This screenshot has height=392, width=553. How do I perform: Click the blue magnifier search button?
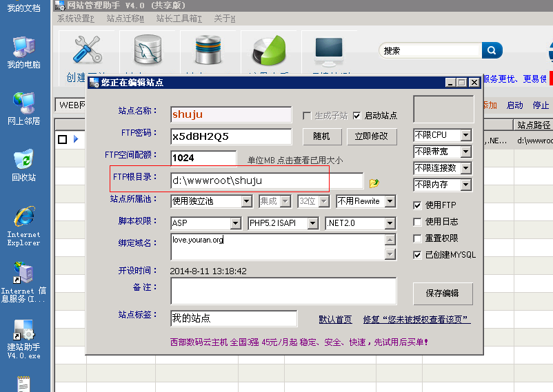click(x=492, y=50)
